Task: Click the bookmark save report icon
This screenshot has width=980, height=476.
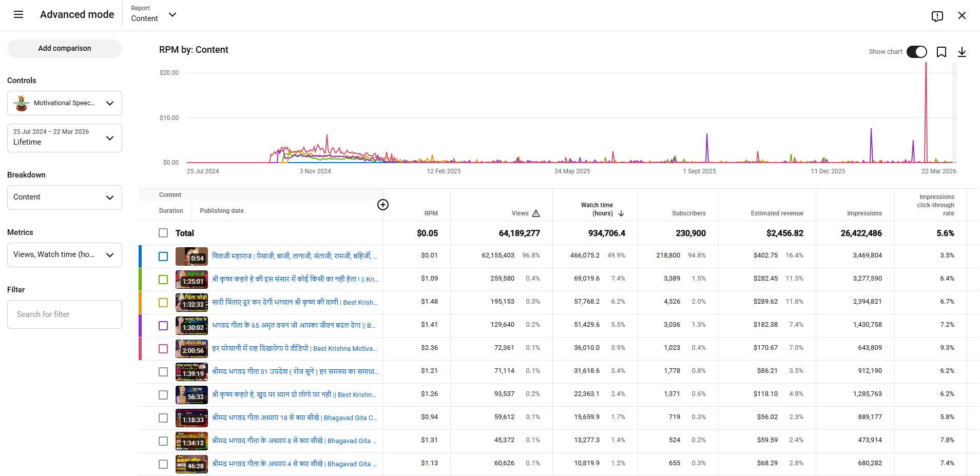Action: (941, 52)
